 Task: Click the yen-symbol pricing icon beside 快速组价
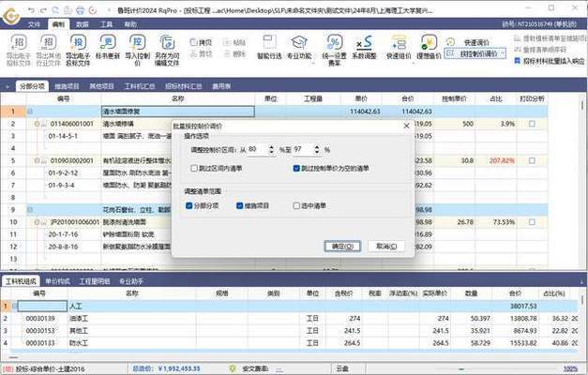coord(429,42)
